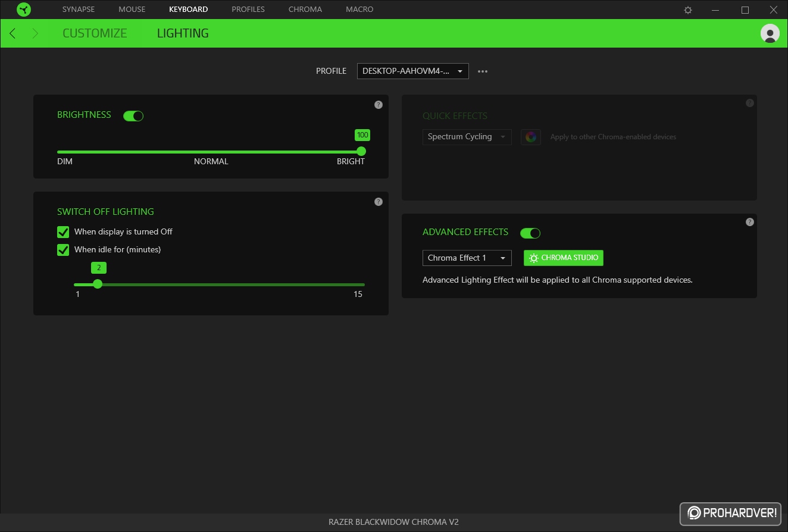Click the NORMAL brightness label
788x532 pixels.
tap(211, 161)
